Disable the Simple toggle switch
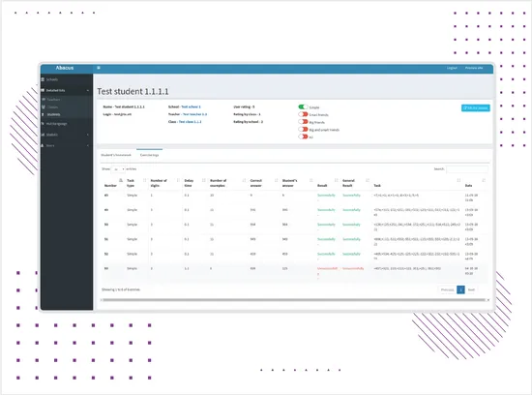532x395 pixels. coord(303,107)
